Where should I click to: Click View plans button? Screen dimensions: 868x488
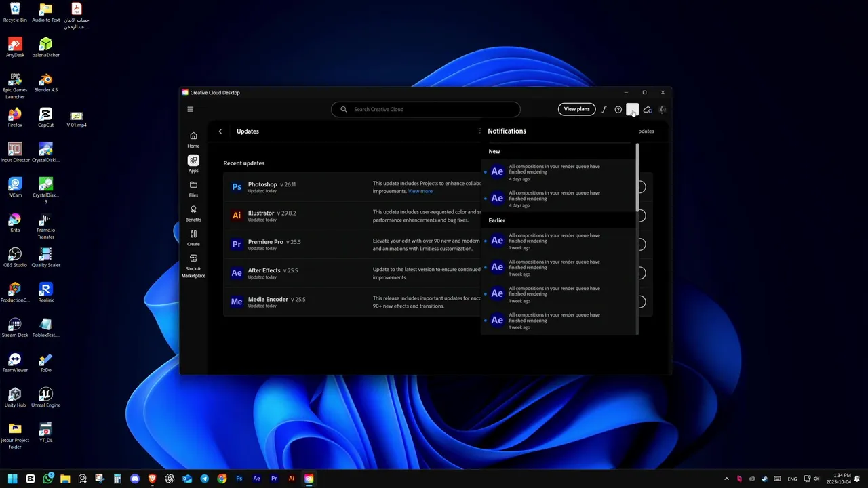576,109
